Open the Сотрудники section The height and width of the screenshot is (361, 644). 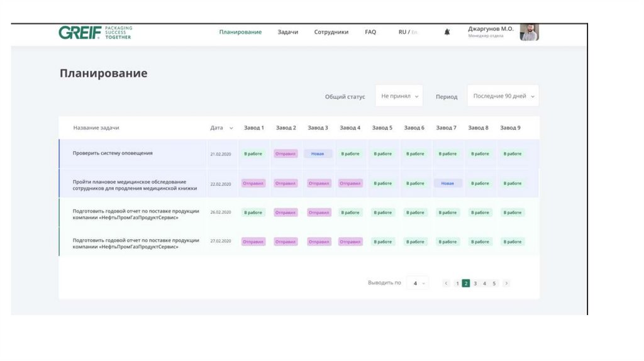(331, 32)
